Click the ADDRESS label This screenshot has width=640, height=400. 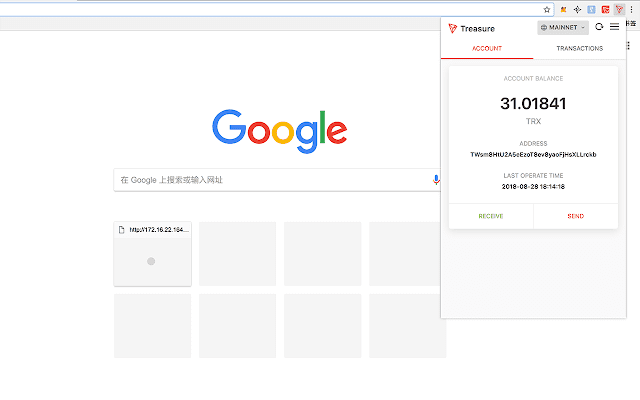click(x=533, y=144)
